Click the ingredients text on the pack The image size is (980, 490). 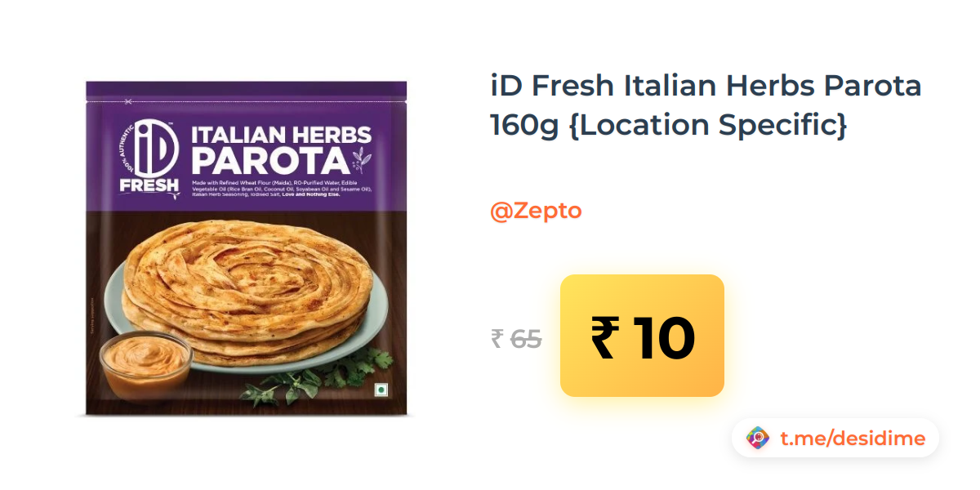[281, 187]
